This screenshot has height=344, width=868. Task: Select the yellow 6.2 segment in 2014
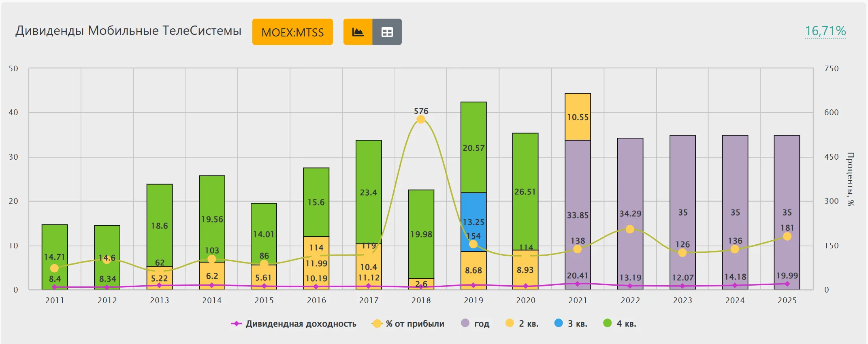click(212, 276)
